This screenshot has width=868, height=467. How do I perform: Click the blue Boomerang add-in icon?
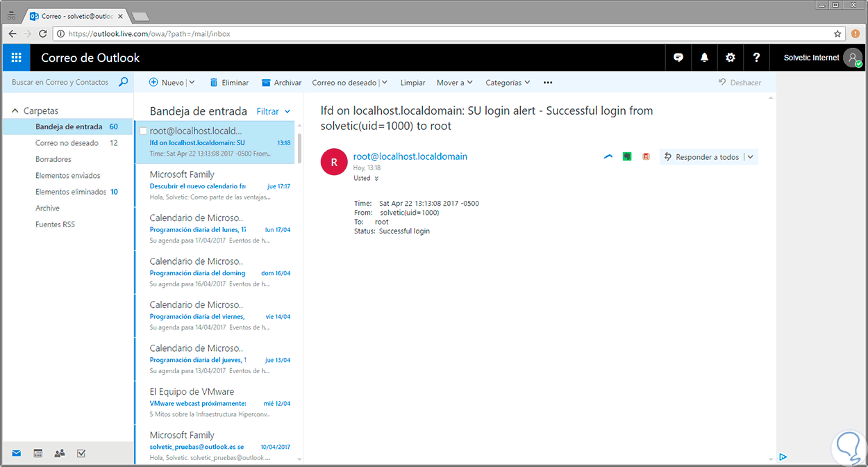(608, 157)
